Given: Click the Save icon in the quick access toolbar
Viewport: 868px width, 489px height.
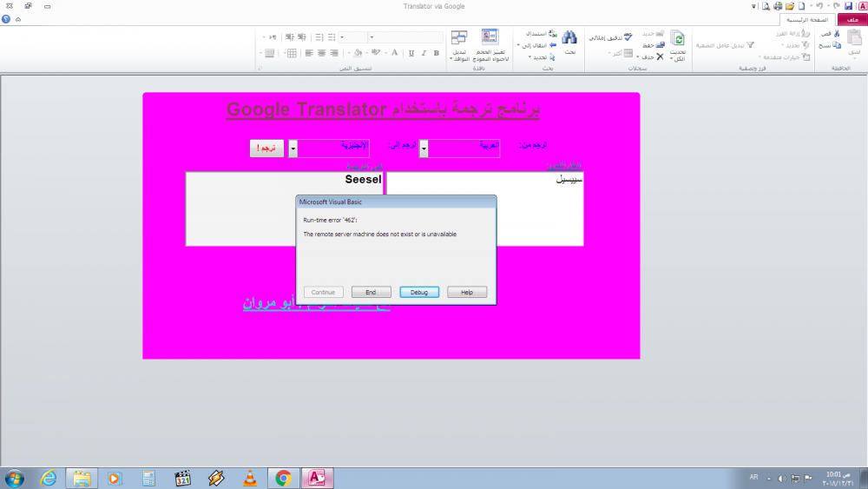Looking at the screenshot, I should (848, 6).
